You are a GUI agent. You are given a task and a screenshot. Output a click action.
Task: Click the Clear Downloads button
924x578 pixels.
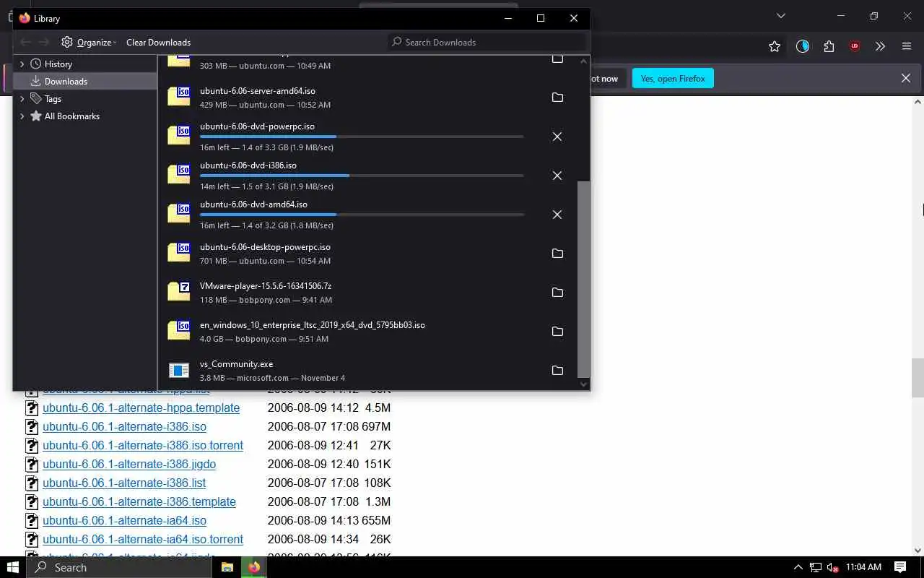[158, 43]
